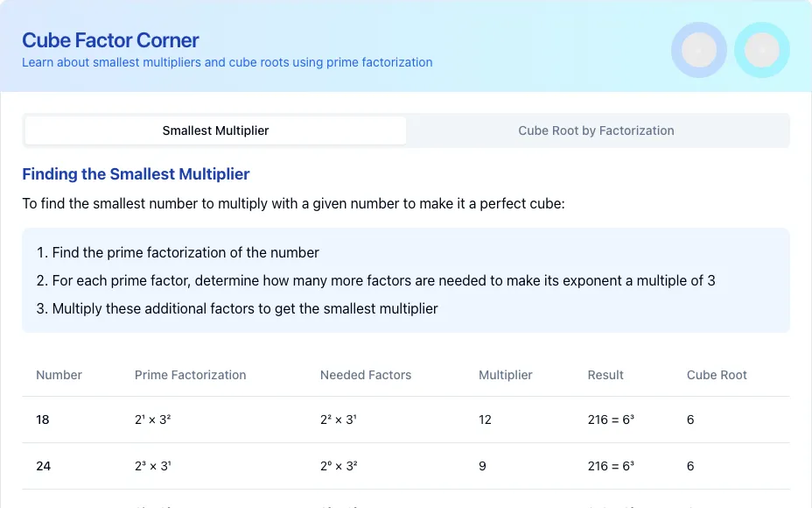Click the Needed Factors column header
This screenshot has height=508, width=812.
[x=366, y=375]
